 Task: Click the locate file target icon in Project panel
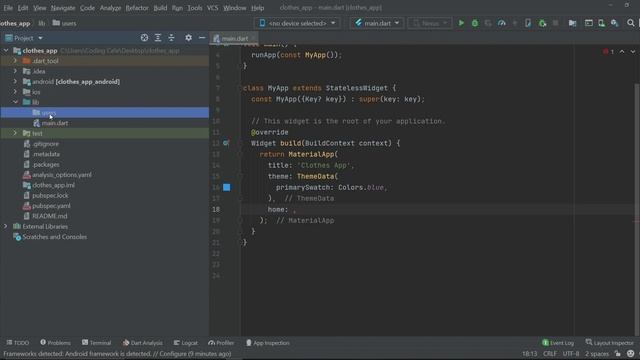click(x=144, y=38)
